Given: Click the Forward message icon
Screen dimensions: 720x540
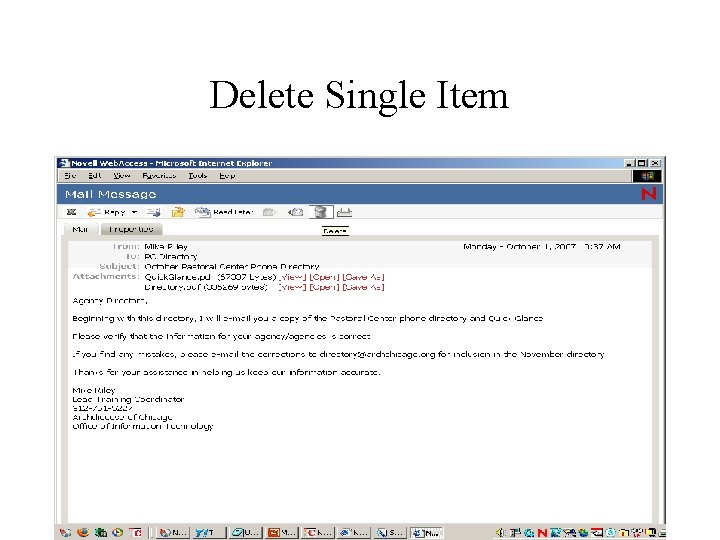Looking at the screenshot, I should [x=154, y=212].
